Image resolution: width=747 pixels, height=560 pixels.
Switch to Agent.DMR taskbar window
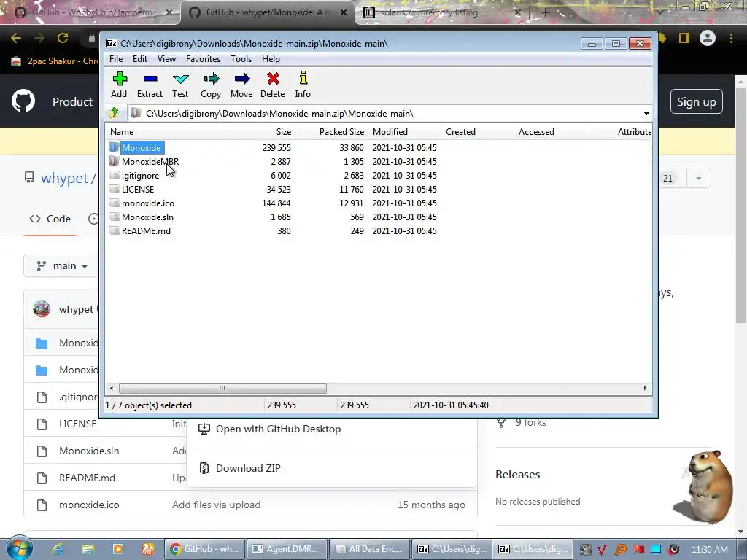pos(287,549)
